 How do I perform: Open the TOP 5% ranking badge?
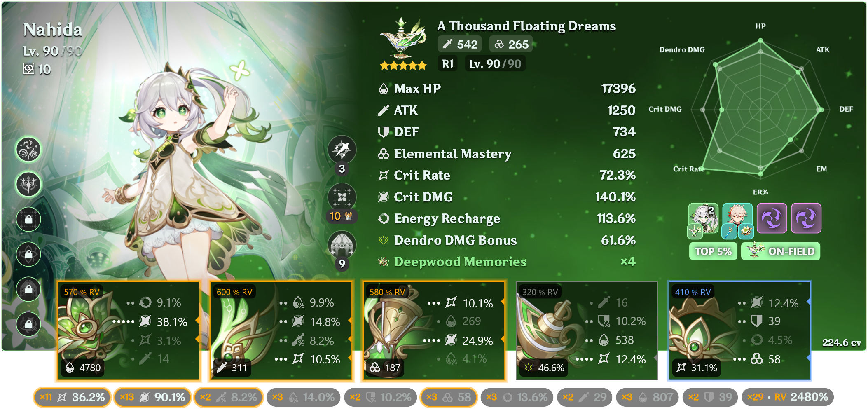click(713, 251)
